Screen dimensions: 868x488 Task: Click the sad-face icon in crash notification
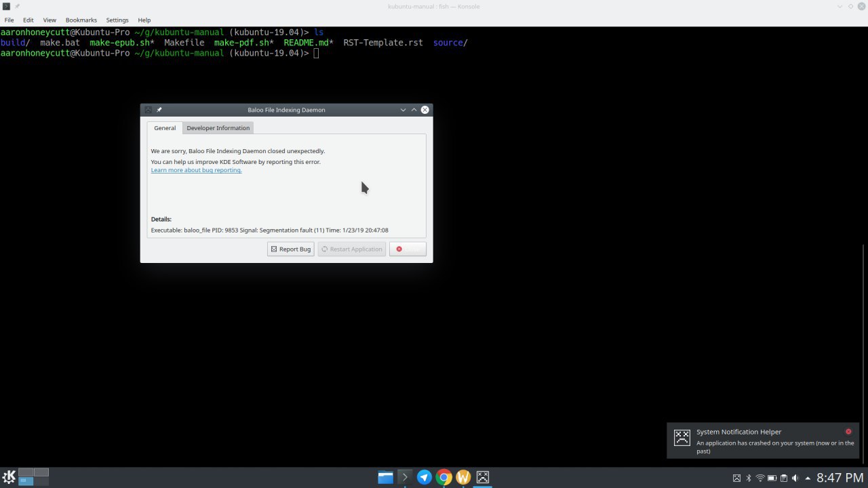coord(682,437)
